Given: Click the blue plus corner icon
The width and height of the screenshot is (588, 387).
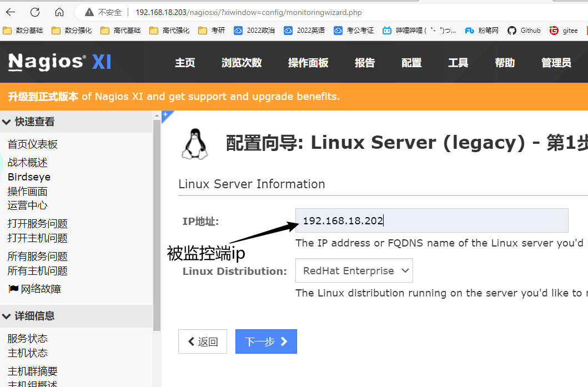Looking at the screenshot, I should [x=165, y=115].
